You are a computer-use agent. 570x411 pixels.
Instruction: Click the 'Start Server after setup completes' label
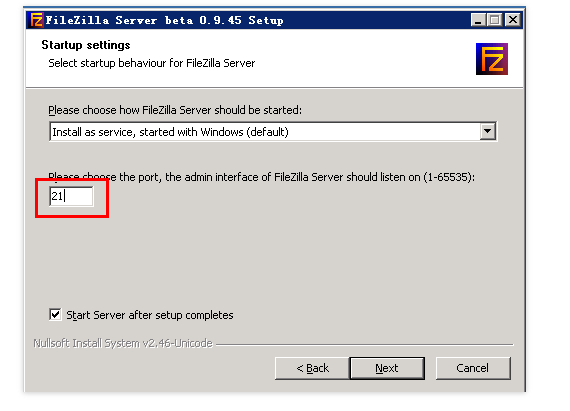[x=150, y=315]
